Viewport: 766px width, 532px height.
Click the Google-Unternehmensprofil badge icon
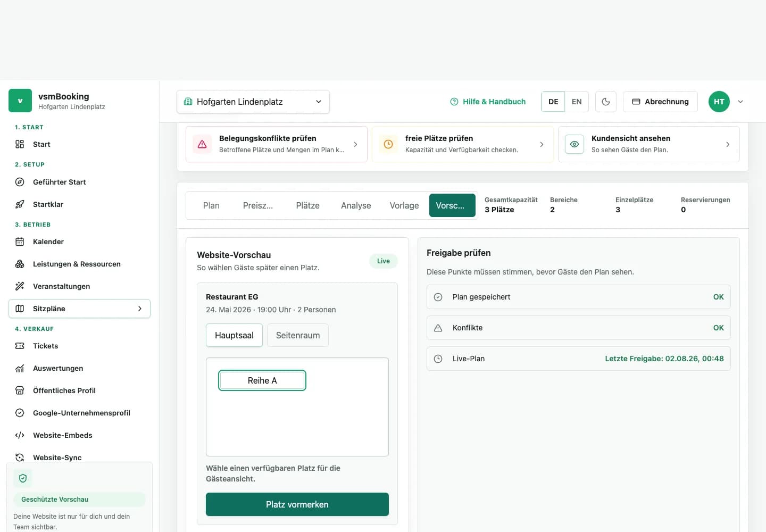pos(20,413)
